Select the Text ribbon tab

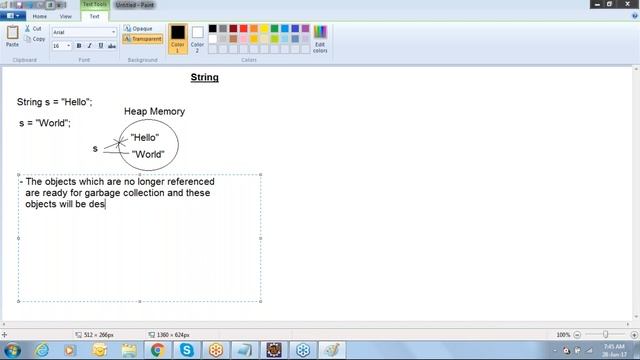(x=94, y=16)
